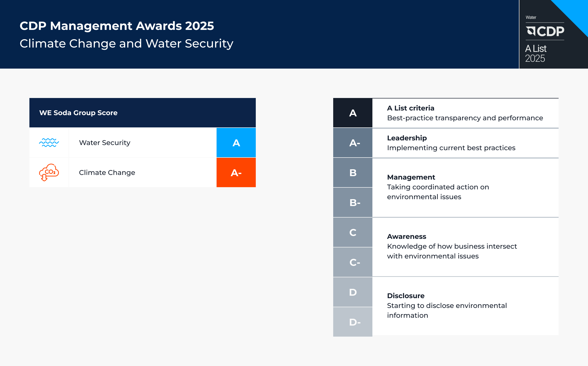Screen dimensions: 588x366
Task: Click the D grade tile
Action: pos(353,292)
